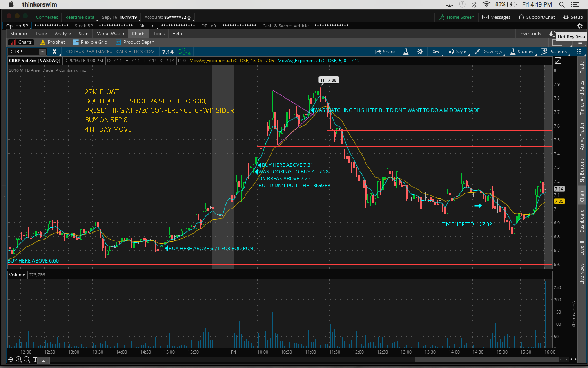Viewport: 588px width, 368px height.
Task: Open the Setup menu
Action: 573,17
